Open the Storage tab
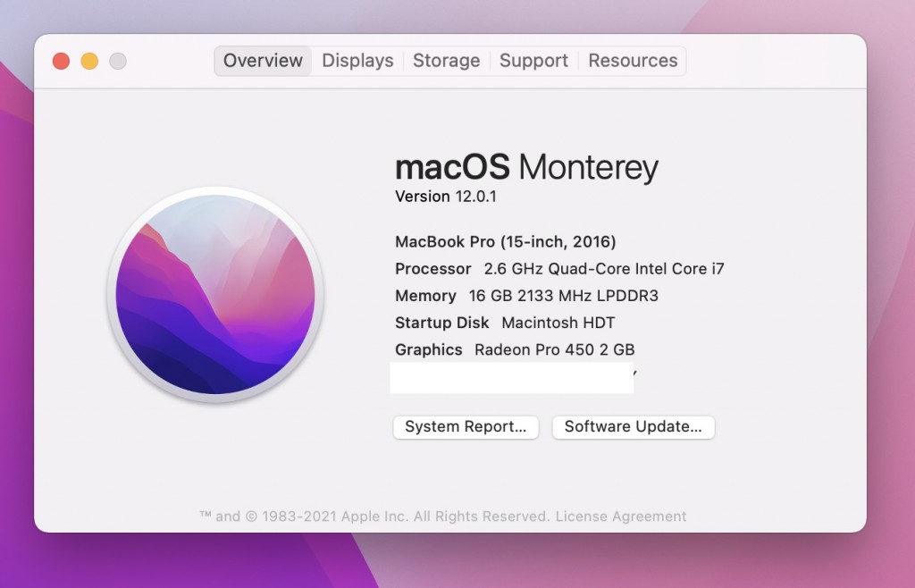Viewport: 915px width, 588px height. click(447, 61)
